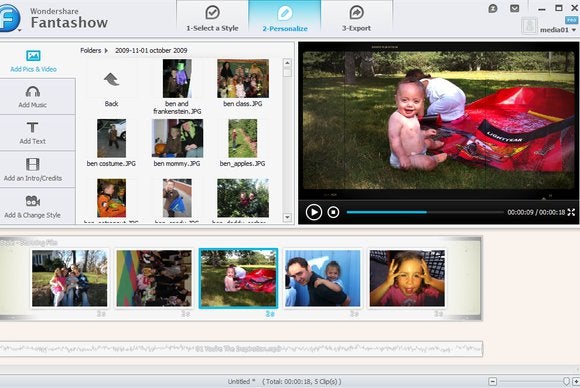580x388 pixels.
Task: Expand the media01 account dropdown
Action: pyautogui.click(x=574, y=30)
